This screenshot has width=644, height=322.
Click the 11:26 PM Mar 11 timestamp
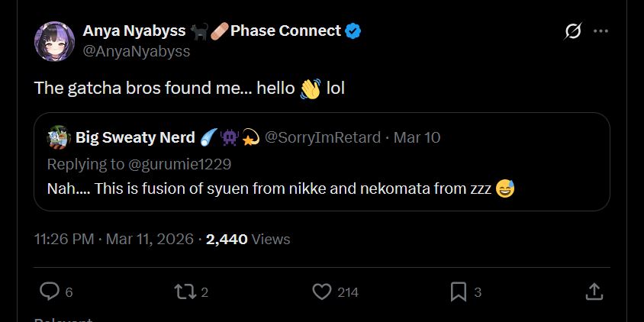(x=113, y=239)
